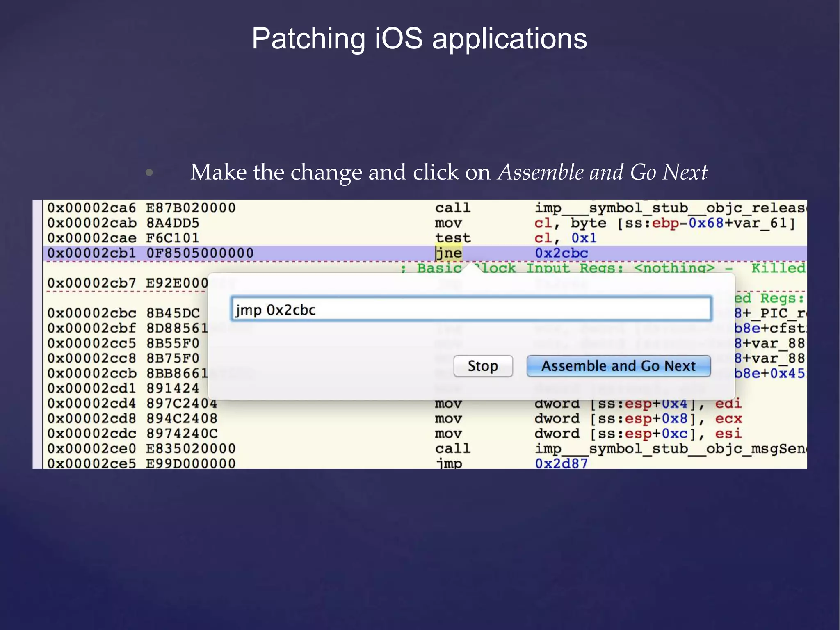This screenshot has height=630, width=840.
Task: Click address 0x00002ca6 in the listing
Action: tap(91, 208)
